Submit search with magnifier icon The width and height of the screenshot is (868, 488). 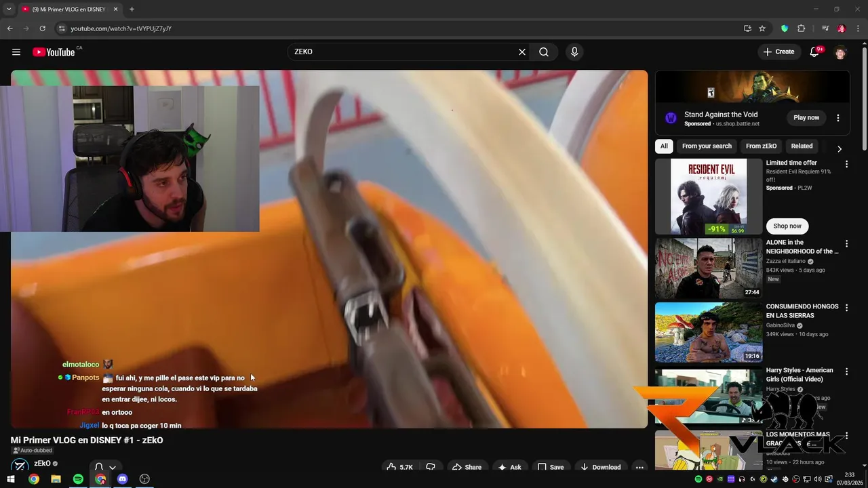pyautogui.click(x=544, y=52)
